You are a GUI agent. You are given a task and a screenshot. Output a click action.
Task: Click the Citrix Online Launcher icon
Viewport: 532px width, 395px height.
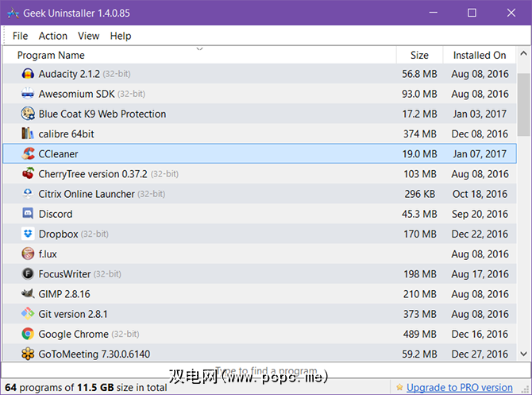28,194
